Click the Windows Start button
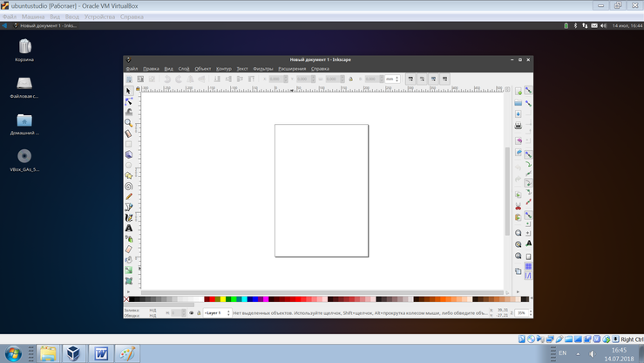 coord(13,353)
